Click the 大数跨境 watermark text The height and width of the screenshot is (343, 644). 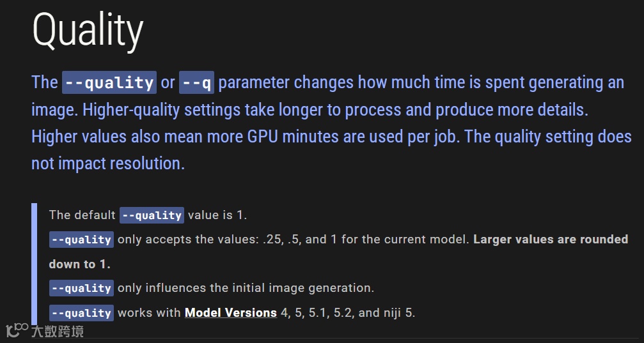[58, 331]
